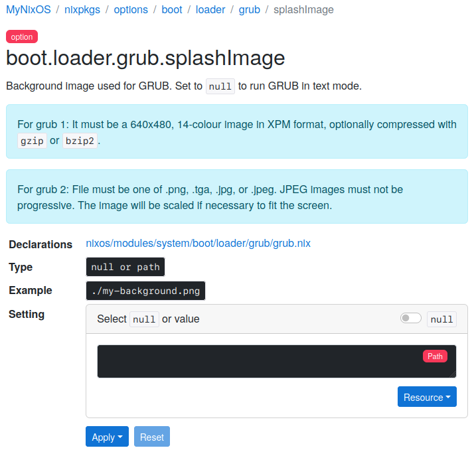Click the 'Declarations' label

pyautogui.click(x=40, y=244)
